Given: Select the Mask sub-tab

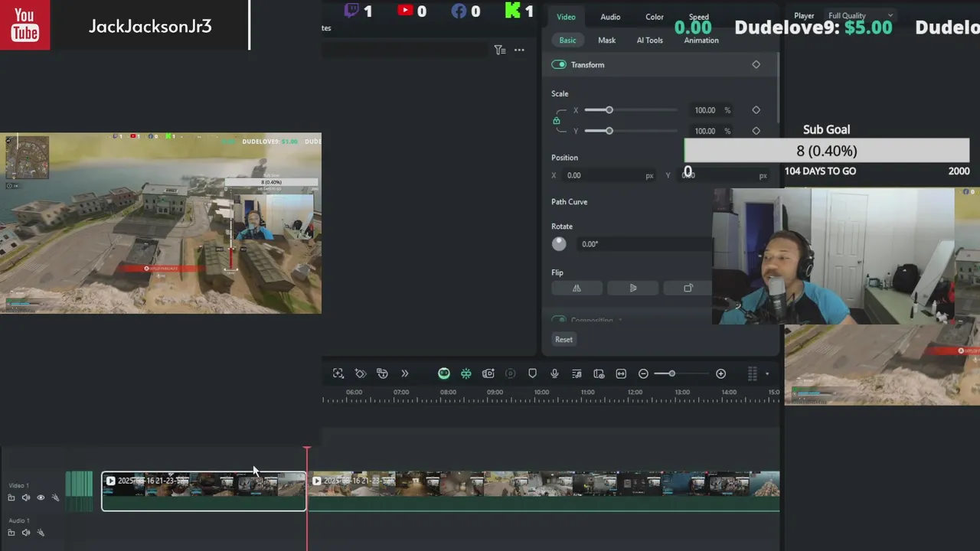Looking at the screenshot, I should [606, 40].
